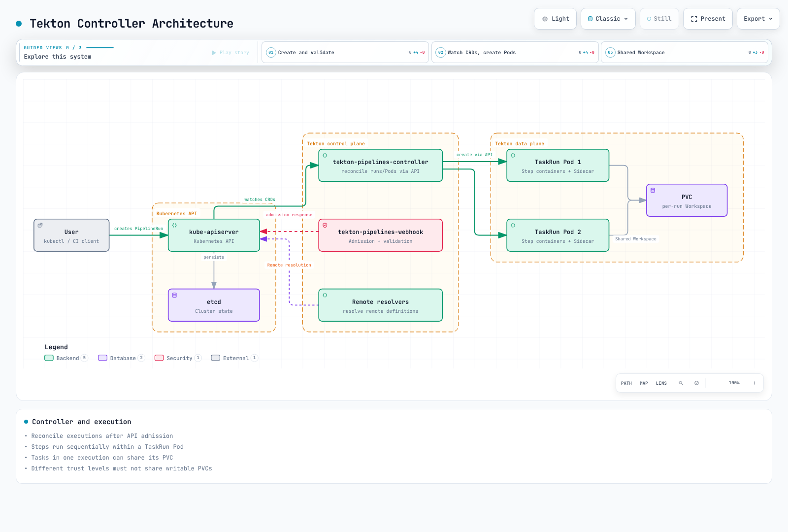Toggle the External legend filter
This screenshot has width=788, height=532.
(x=234, y=358)
